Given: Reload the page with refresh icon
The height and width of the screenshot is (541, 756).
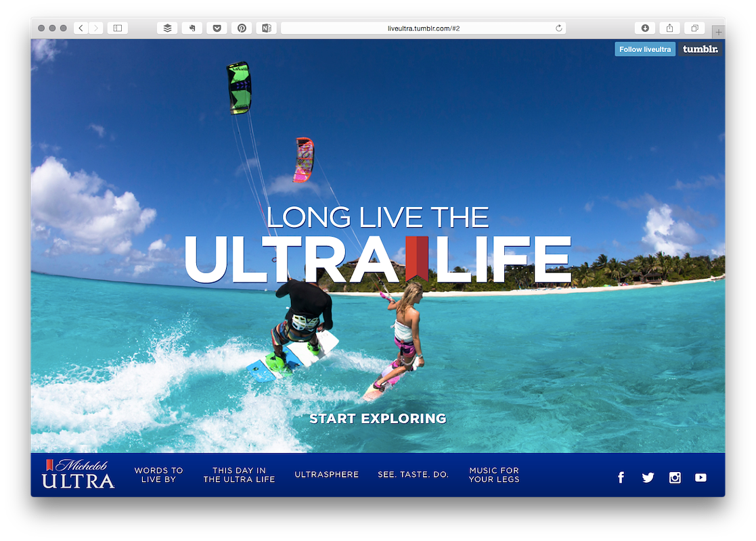Looking at the screenshot, I should [559, 28].
